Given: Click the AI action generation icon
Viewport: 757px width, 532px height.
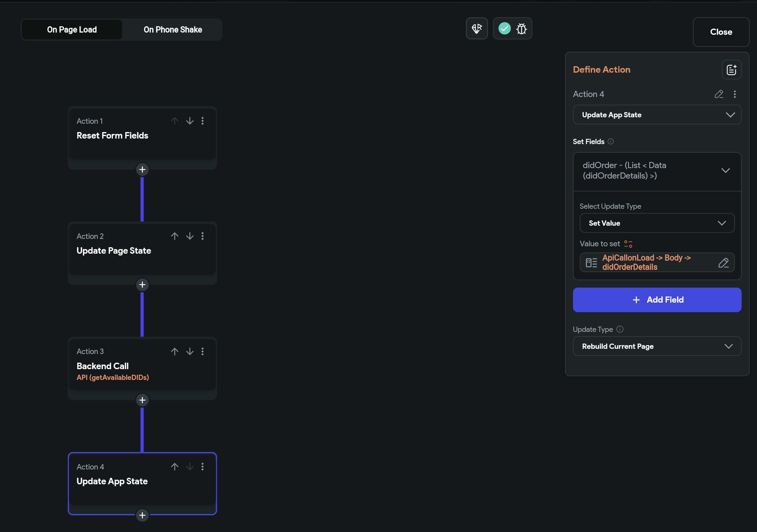Looking at the screenshot, I should click(x=476, y=29).
